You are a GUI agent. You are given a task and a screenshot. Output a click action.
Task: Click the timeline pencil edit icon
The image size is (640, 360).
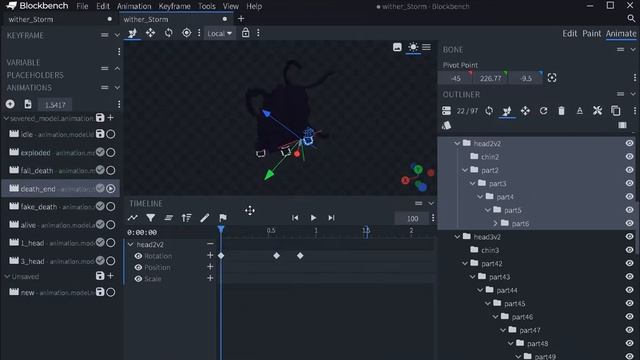(204, 218)
